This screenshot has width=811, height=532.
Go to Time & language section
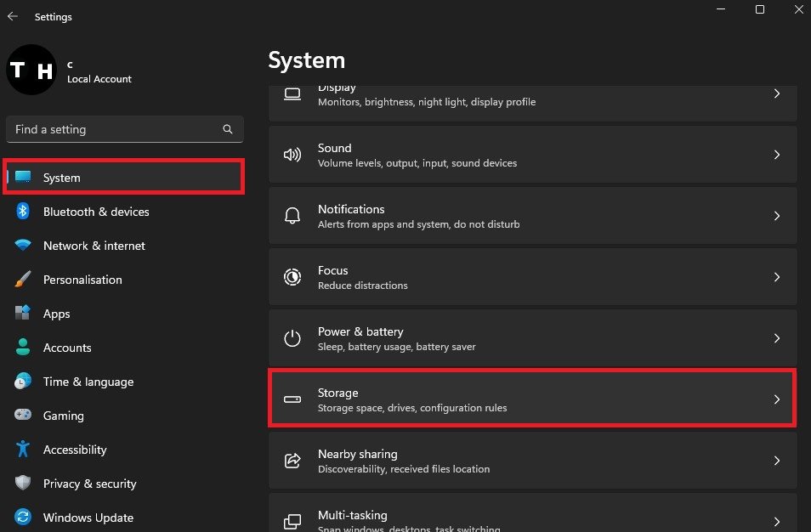[88, 382]
